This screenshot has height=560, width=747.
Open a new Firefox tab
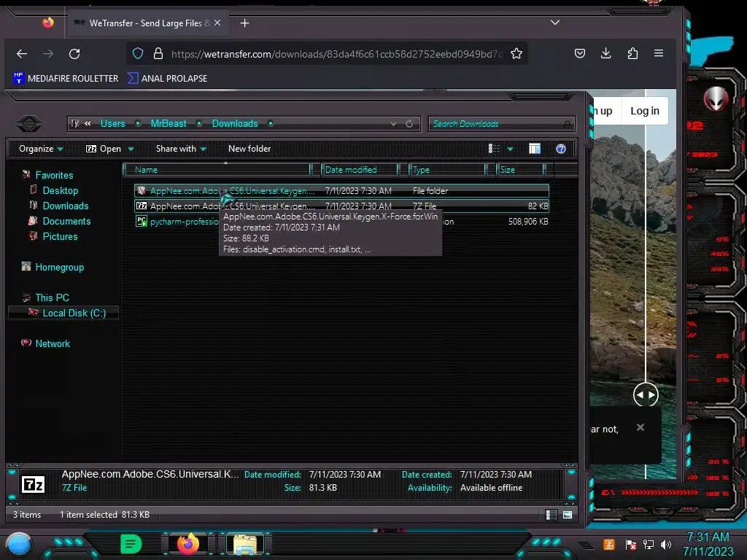click(245, 23)
